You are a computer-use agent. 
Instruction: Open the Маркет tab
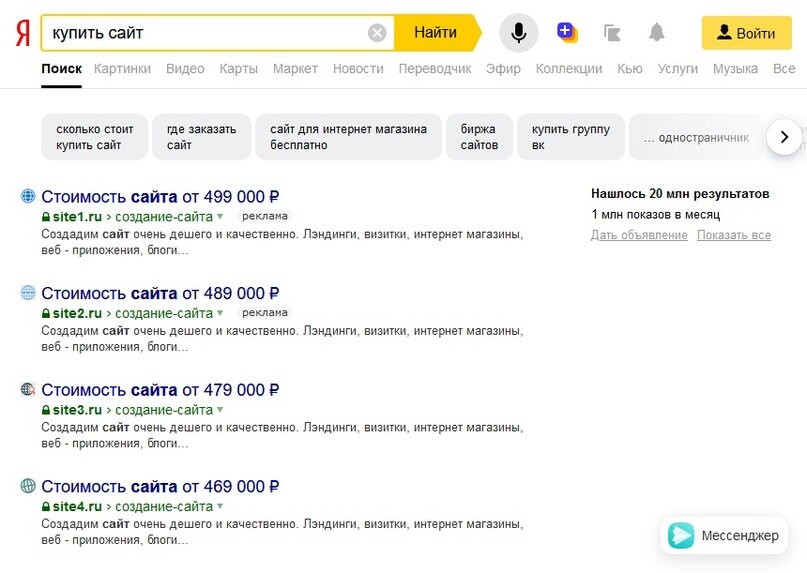(x=295, y=69)
